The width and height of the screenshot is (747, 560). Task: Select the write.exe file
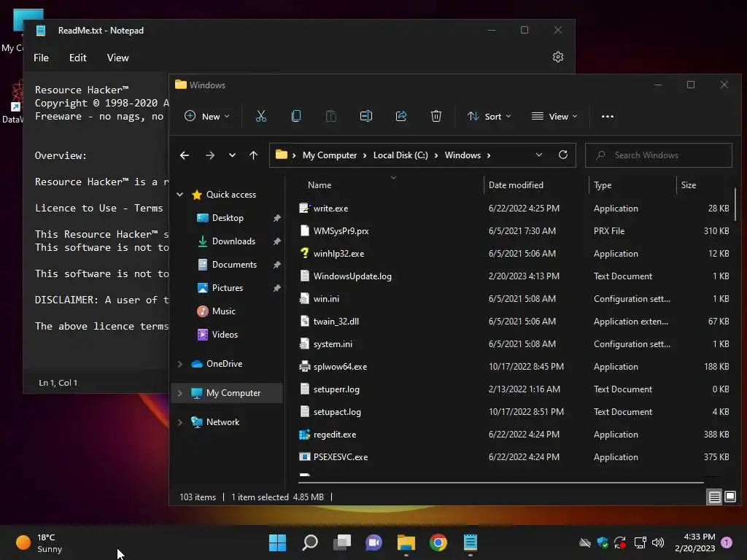[330, 209]
